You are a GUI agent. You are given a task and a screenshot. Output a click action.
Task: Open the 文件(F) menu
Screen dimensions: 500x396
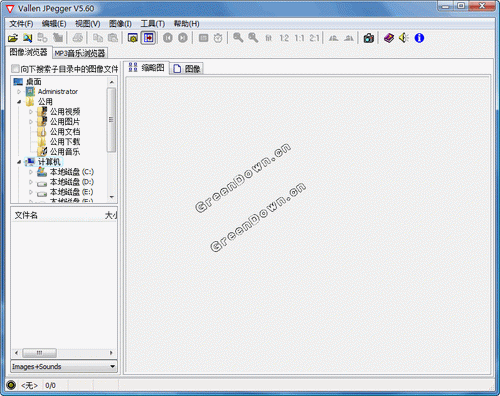(x=21, y=24)
